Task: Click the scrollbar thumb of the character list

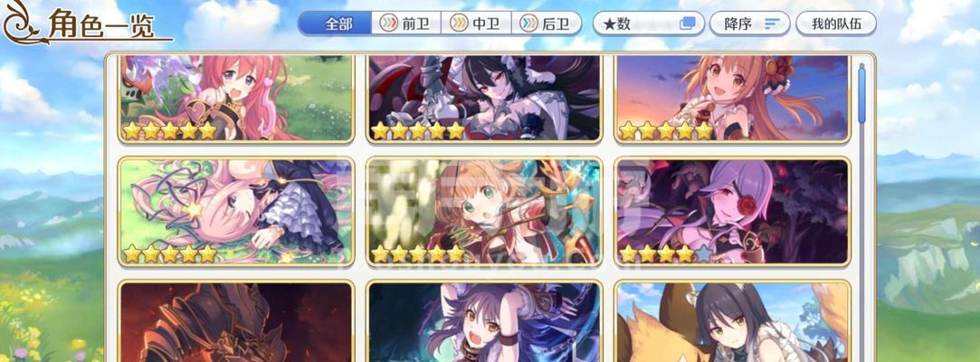Action: [x=861, y=94]
